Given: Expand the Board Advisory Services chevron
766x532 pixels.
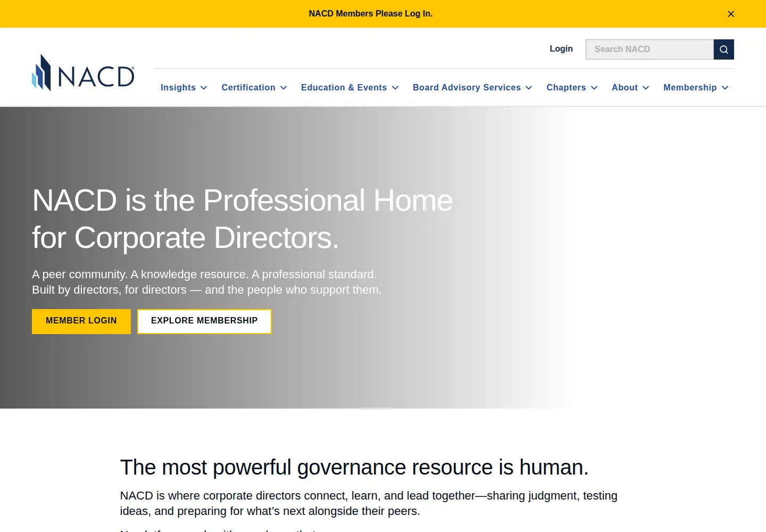Looking at the screenshot, I should pyautogui.click(x=529, y=88).
